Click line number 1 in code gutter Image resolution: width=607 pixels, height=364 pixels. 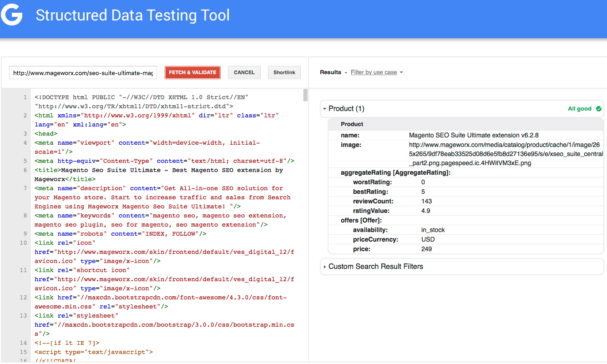[x=25, y=97]
